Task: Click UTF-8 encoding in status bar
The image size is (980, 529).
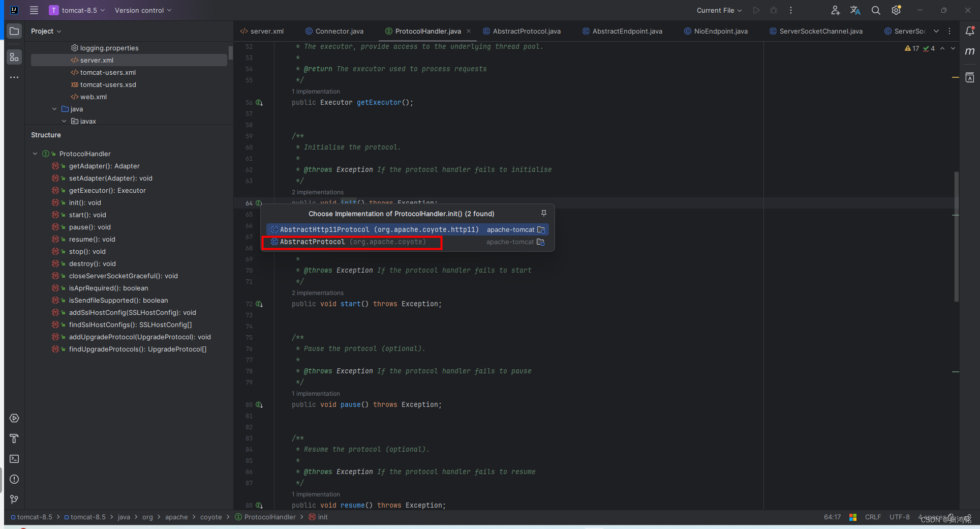Action: (x=899, y=517)
